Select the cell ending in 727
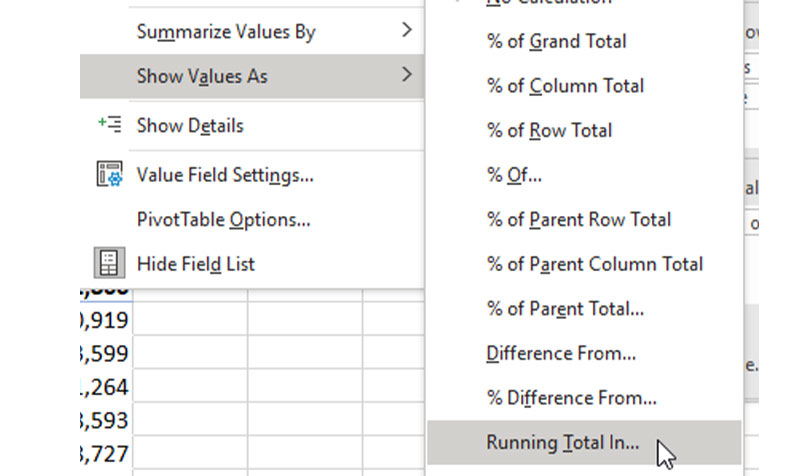This screenshot has height=476, width=806. coord(106,453)
